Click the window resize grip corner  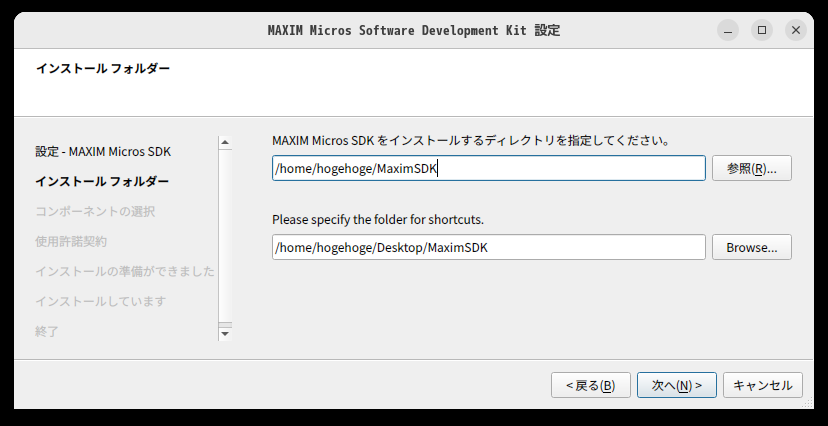(x=808, y=404)
